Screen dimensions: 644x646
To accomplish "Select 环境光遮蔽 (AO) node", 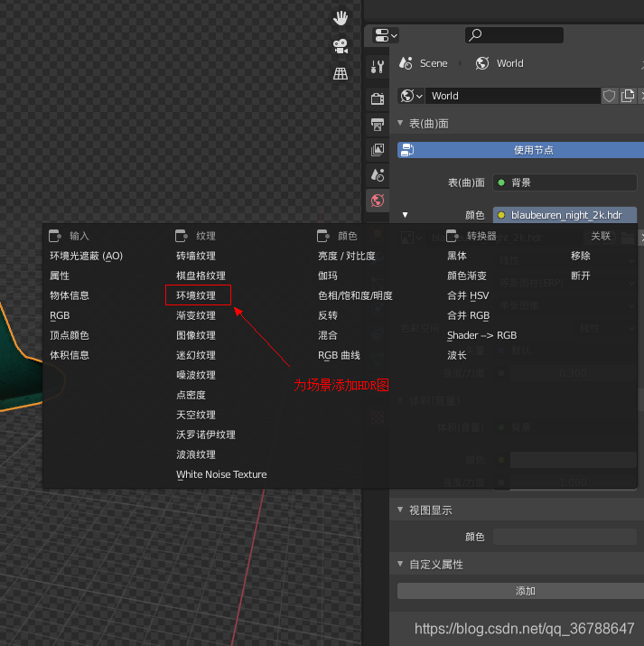I will coord(86,256).
